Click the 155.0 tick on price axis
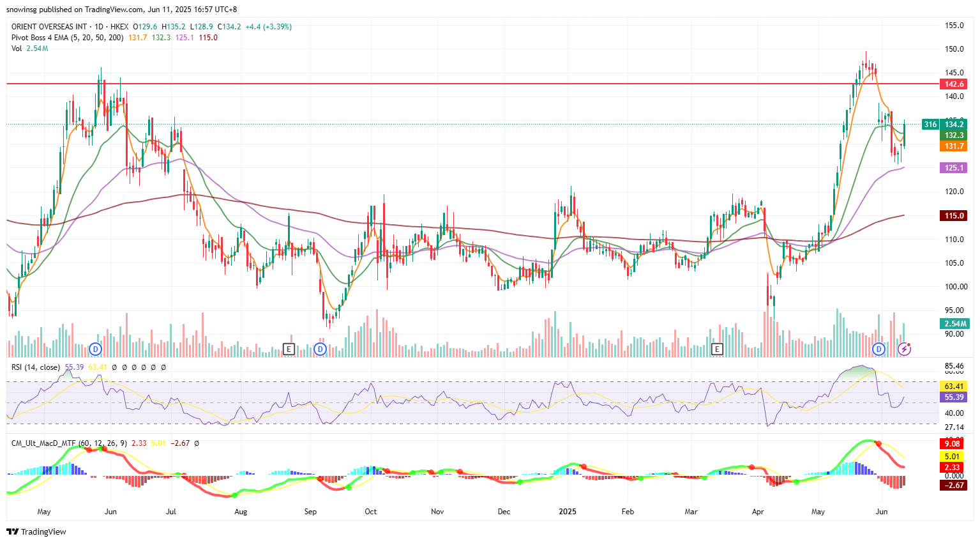The width and height of the screenshot is (980, 543). pyautogui.click(x=954, y=26)
